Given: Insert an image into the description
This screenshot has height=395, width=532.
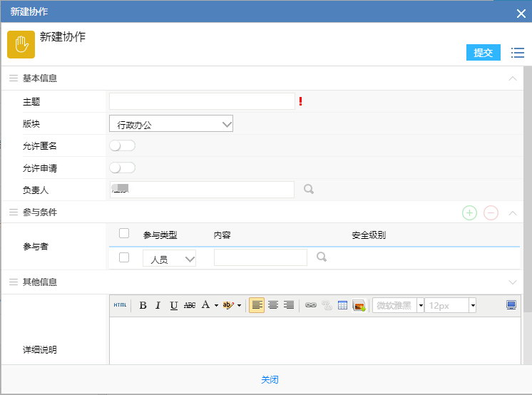Looking at the screenshot, I should (x=359, y=305).
